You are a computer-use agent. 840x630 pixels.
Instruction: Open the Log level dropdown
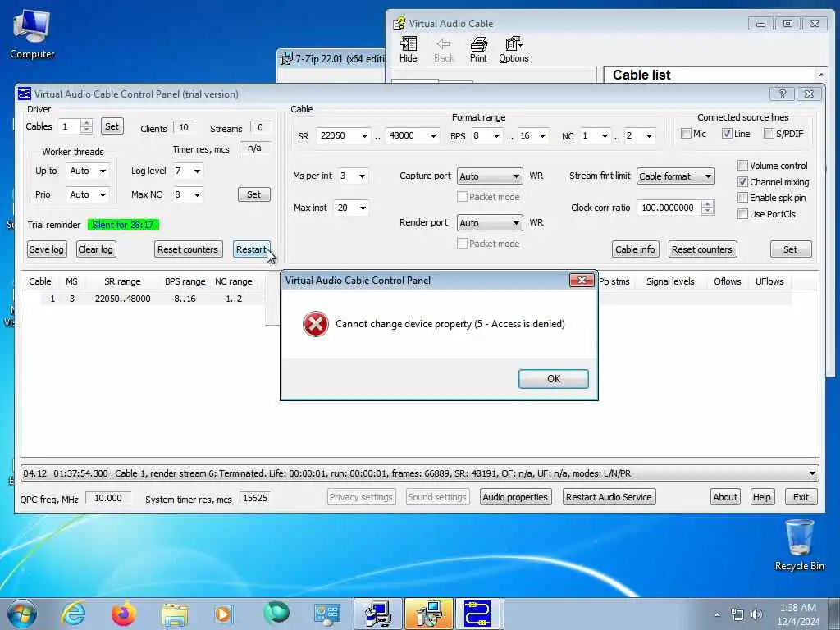(197, 171)
